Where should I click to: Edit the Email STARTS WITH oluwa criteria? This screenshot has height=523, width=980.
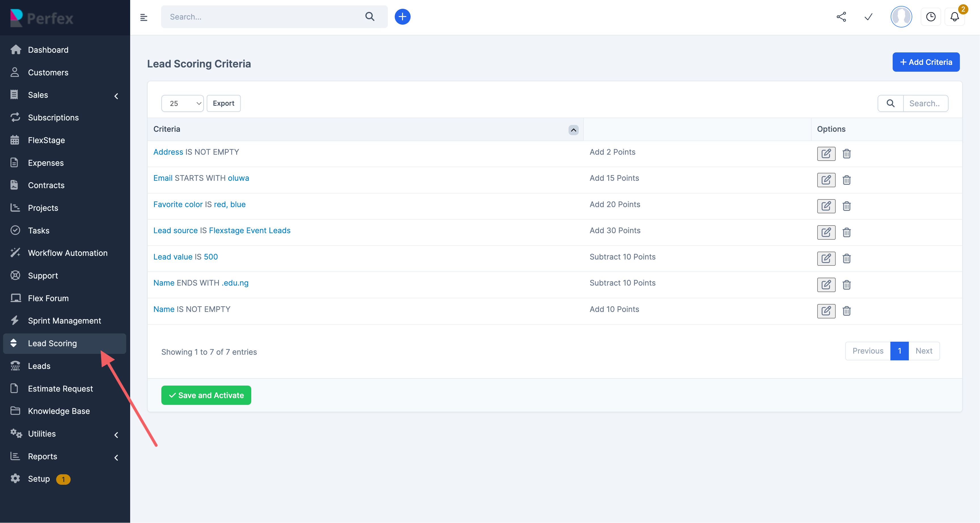[826, 180]
